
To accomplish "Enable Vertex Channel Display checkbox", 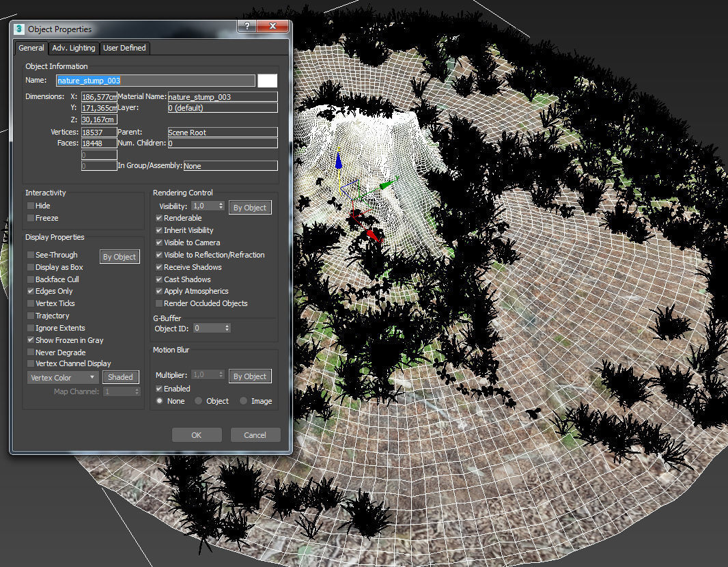I will (31, 363).
